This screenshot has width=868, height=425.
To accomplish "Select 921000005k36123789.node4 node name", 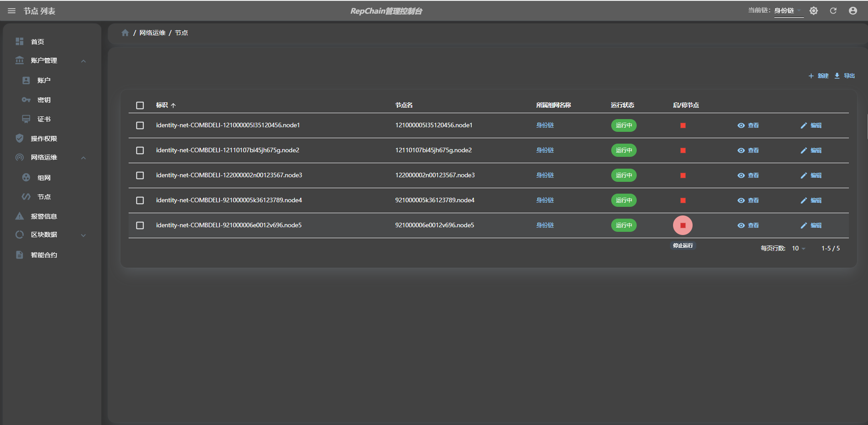I will coord(435,200).
